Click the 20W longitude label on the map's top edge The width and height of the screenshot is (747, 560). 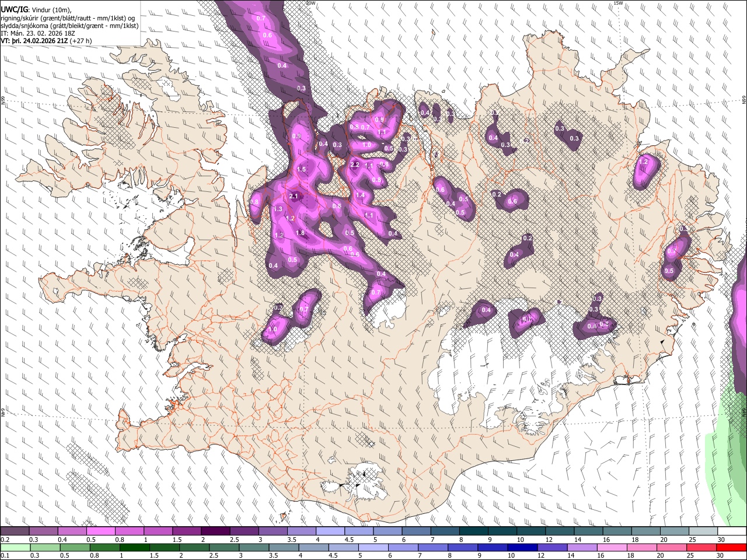(310, 3)
